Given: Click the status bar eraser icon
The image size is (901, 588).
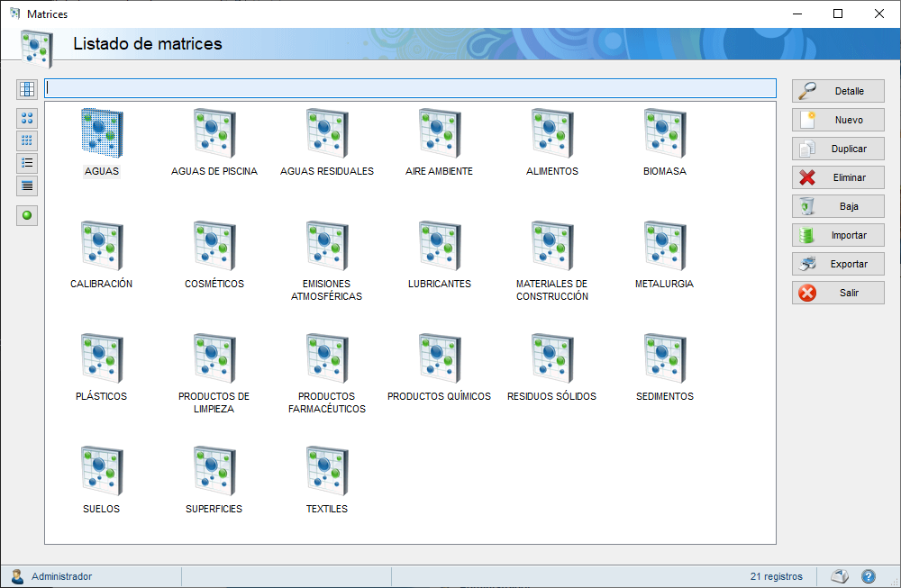Looking at the screenshot, I should (840, 576).
